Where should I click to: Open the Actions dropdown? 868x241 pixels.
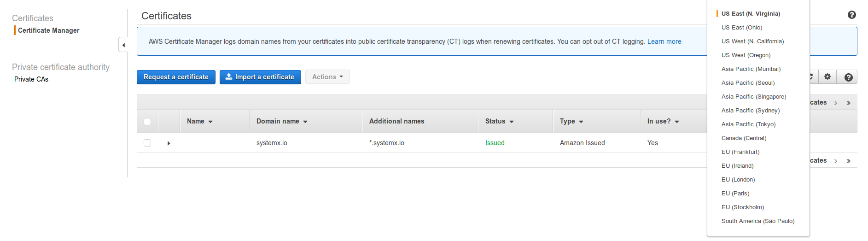coord(327,77)
